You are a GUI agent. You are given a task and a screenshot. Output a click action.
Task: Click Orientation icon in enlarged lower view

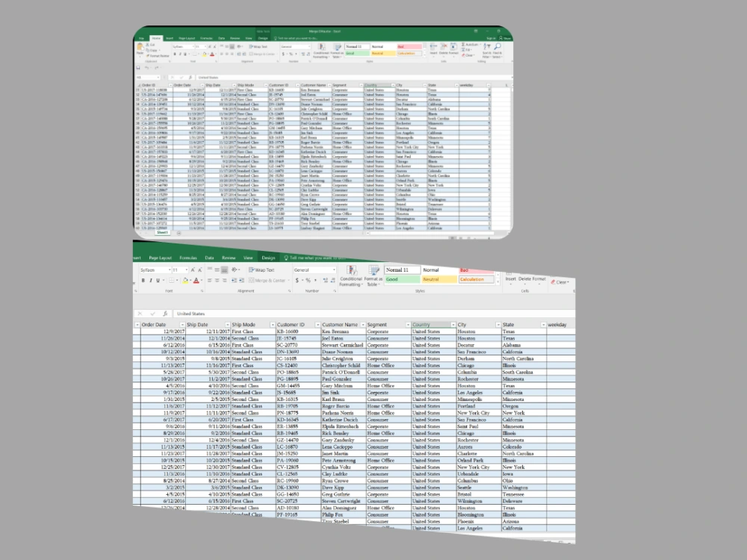235,270
